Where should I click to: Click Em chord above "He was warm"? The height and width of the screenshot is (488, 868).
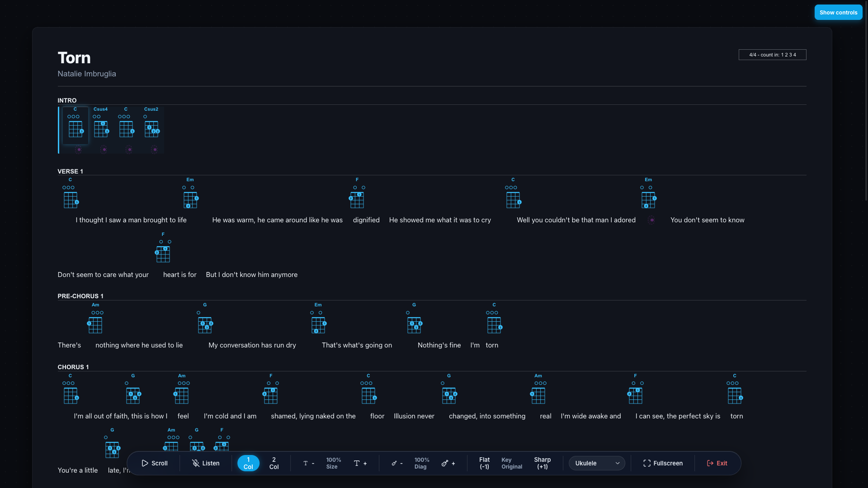(190, 193)
